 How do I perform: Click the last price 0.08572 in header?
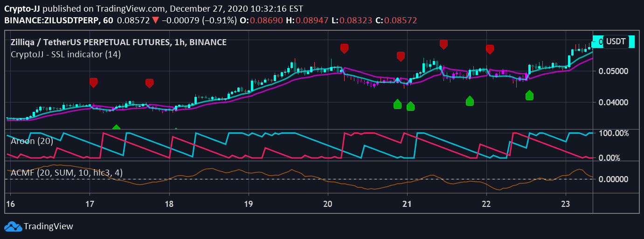[x=133, y=20]
